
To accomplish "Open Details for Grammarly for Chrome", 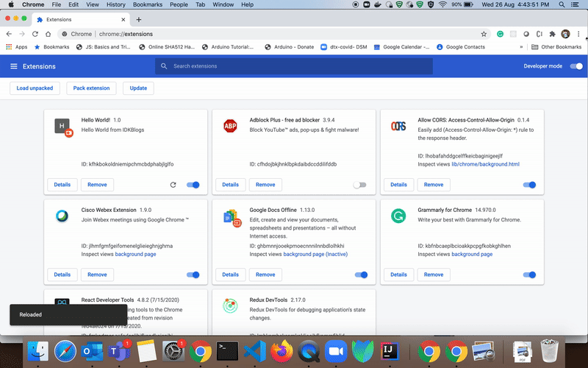I will pyautogui.click(x=398, y=275).
